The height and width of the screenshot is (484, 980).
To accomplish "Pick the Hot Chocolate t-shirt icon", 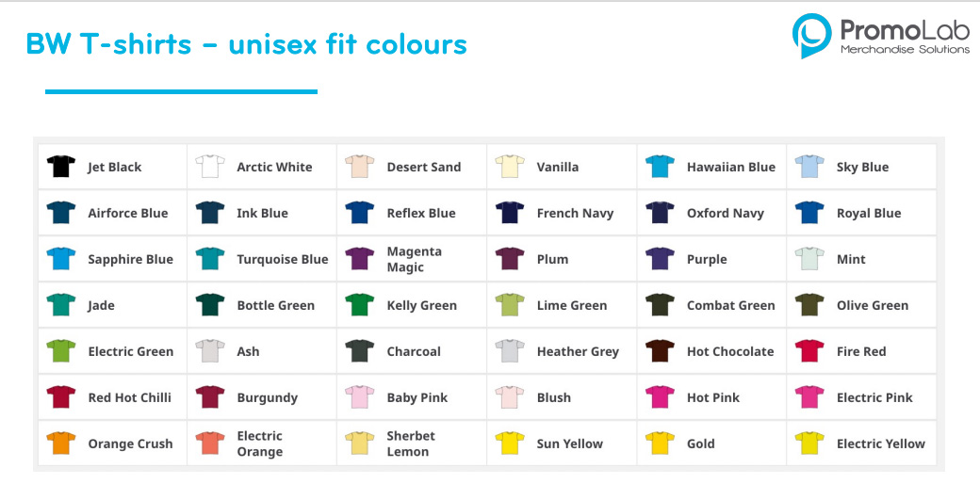I will tap(660, 351).
